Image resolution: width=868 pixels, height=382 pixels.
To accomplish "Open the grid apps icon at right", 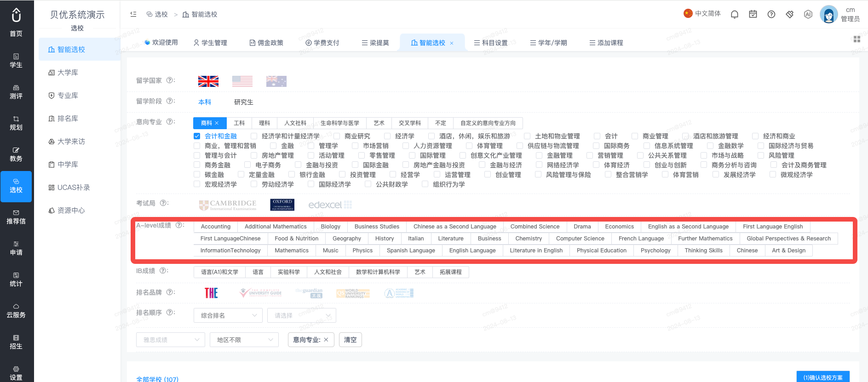I will click(857, 39).
